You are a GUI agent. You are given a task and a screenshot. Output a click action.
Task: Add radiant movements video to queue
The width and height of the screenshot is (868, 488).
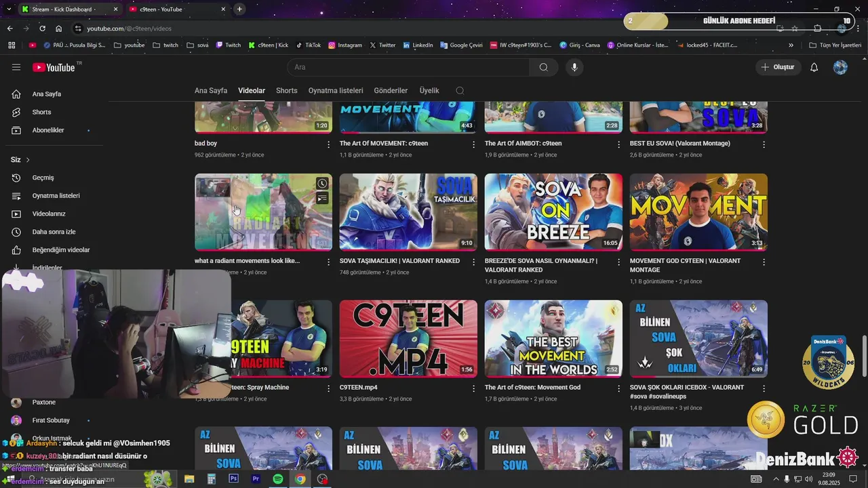click(322, 198)
